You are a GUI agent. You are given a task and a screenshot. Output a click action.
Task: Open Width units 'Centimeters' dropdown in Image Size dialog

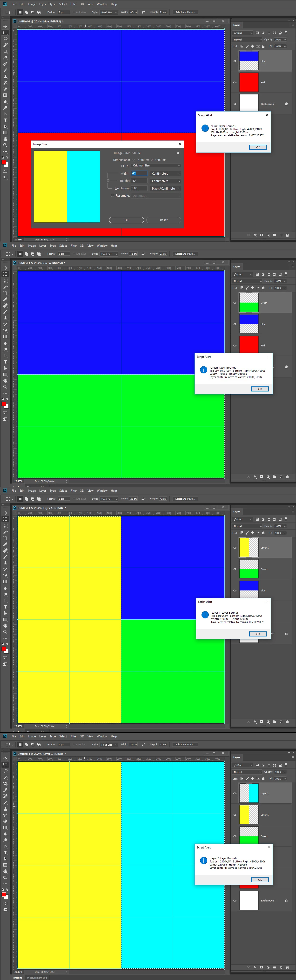click(165, 173)
